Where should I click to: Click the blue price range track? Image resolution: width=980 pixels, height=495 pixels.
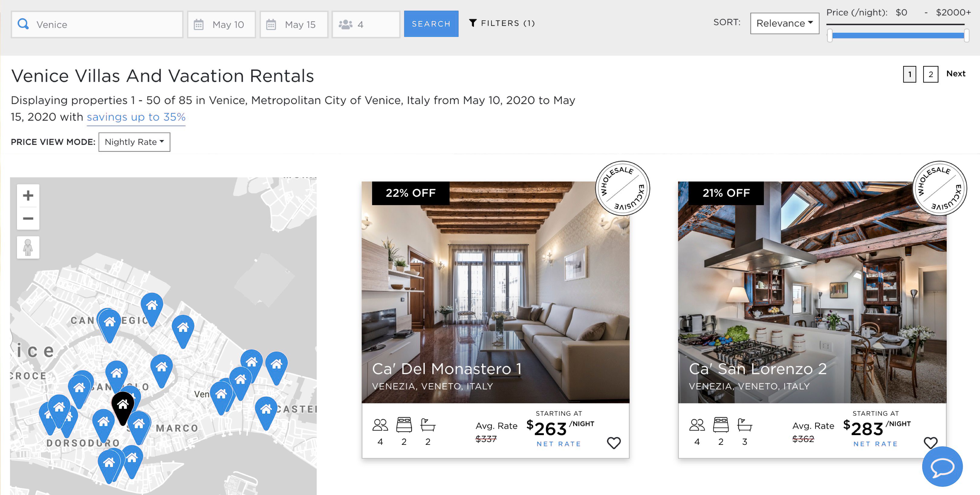pyautogui.click(x=898, y=36)
